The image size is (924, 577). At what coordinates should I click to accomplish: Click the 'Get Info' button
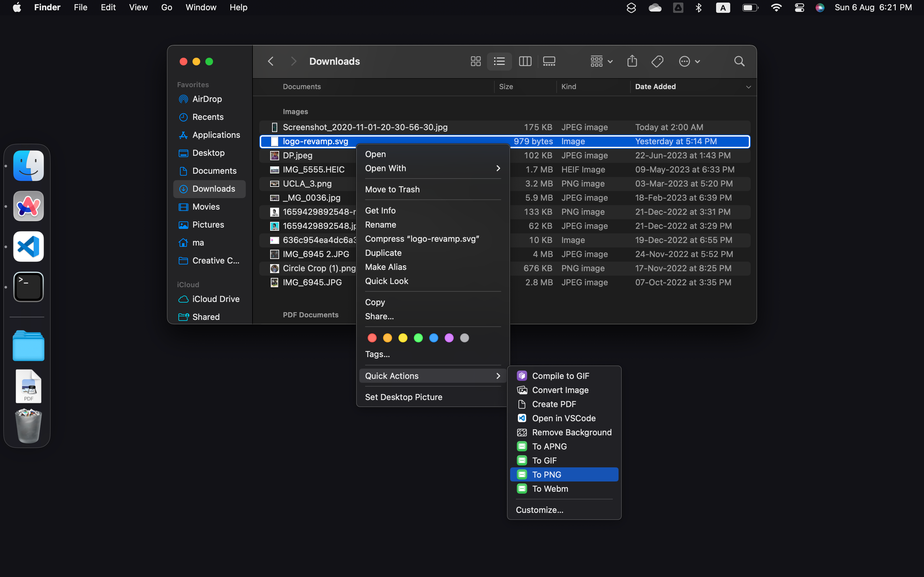(380, 210)
